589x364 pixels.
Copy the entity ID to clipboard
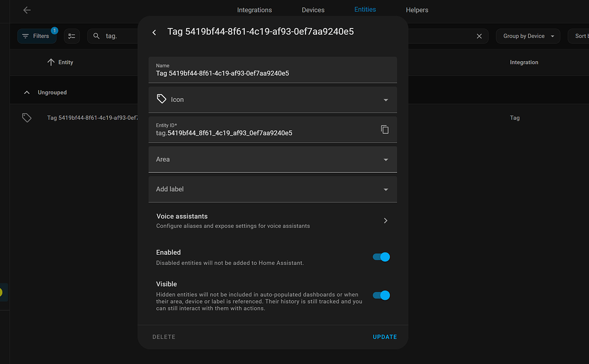385,129
